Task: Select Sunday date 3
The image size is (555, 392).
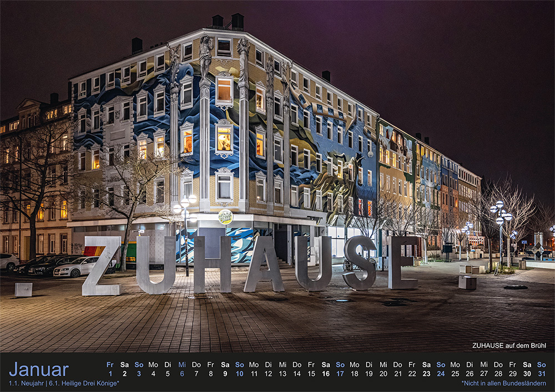Action: pyautogui.click(x=139, y=374)
